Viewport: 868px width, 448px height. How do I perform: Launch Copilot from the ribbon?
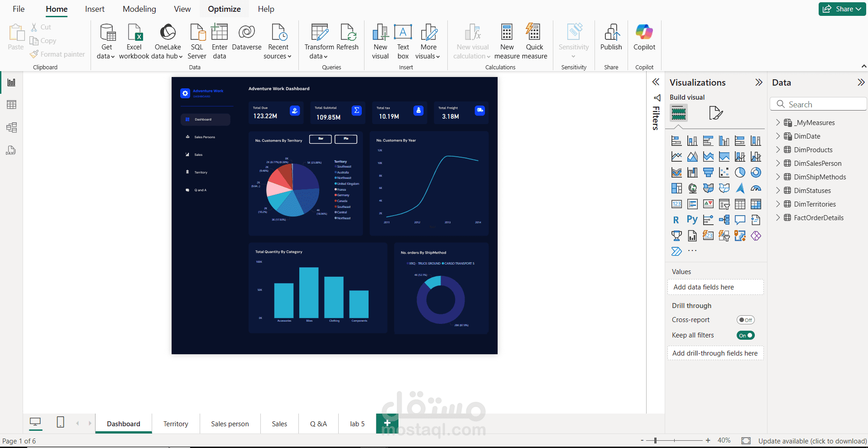point(644,37)
